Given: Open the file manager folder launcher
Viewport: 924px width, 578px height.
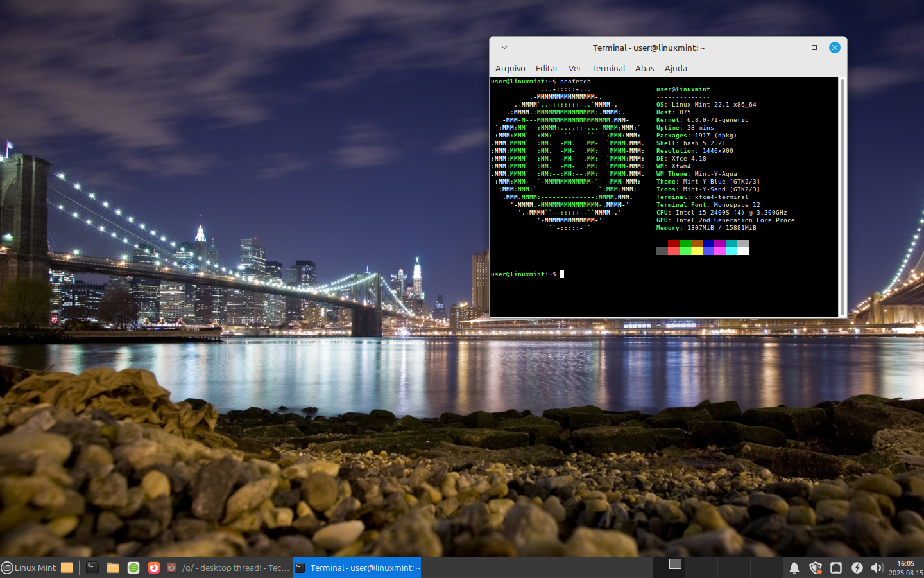Looking at the screenshot, I should 113,568.
